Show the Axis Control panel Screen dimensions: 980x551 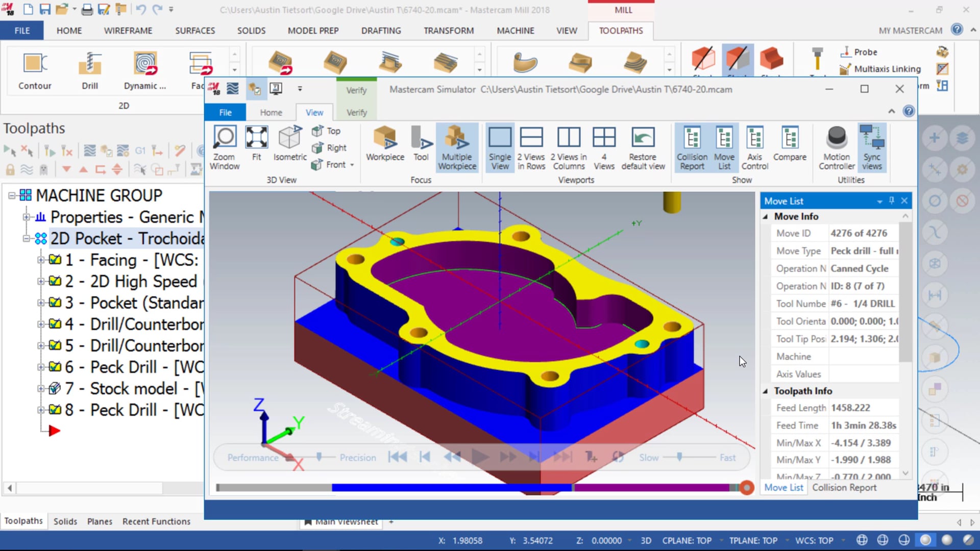coord(755,147)
